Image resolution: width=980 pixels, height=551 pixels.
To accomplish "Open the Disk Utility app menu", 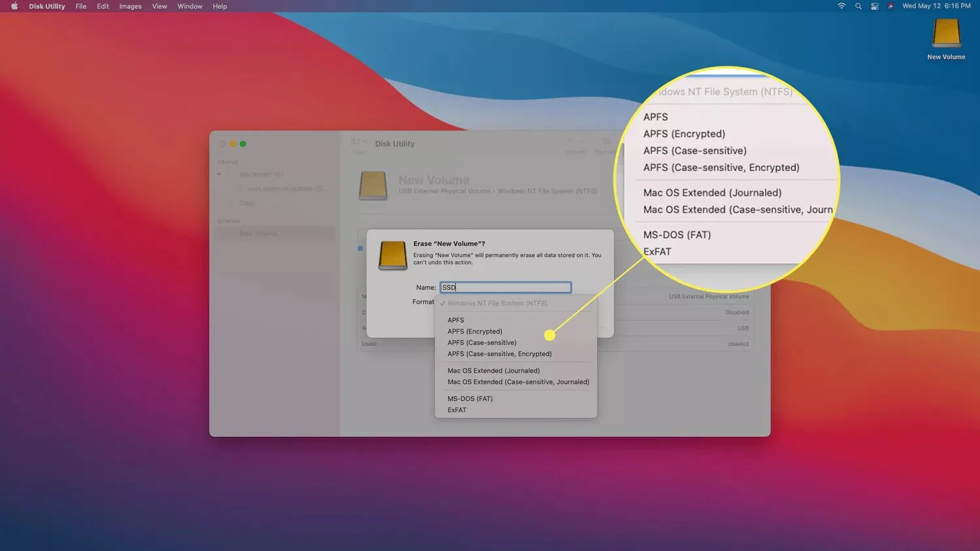I will (47, 7).
